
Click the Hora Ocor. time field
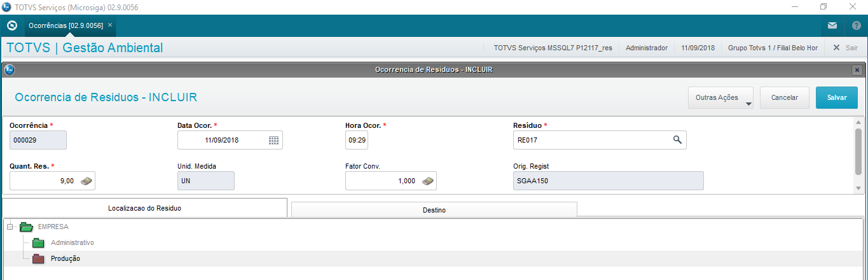pos(357,141)
